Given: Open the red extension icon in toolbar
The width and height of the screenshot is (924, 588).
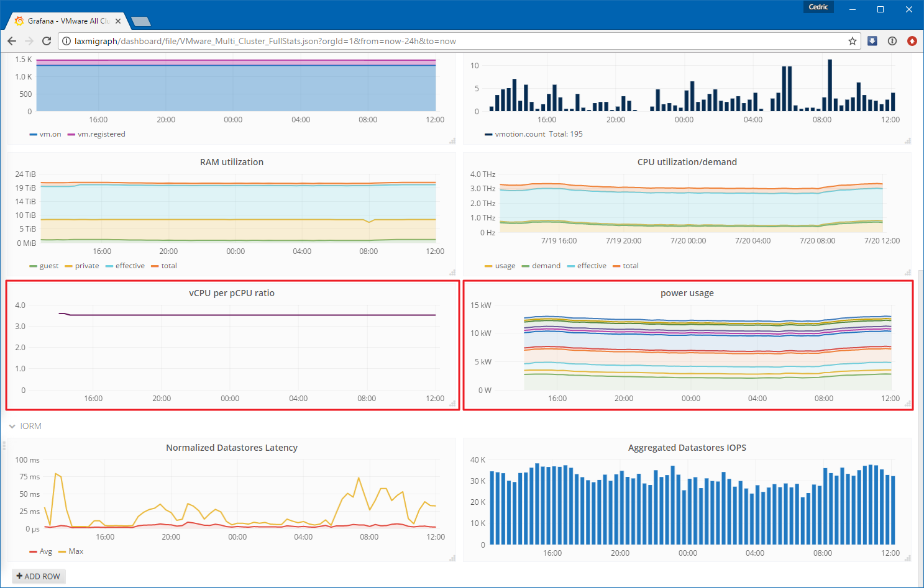Looking at the screenshot, I should click(x=912, y=41).
